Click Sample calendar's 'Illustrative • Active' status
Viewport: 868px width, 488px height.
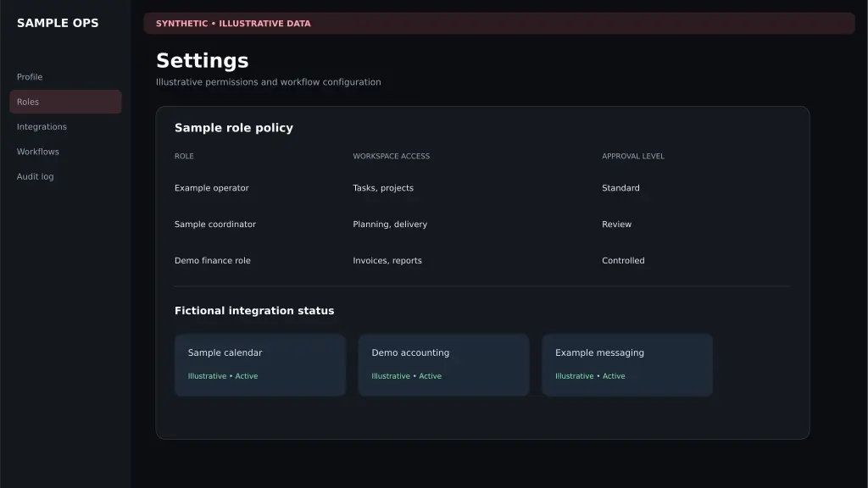[x=223, y=376]
